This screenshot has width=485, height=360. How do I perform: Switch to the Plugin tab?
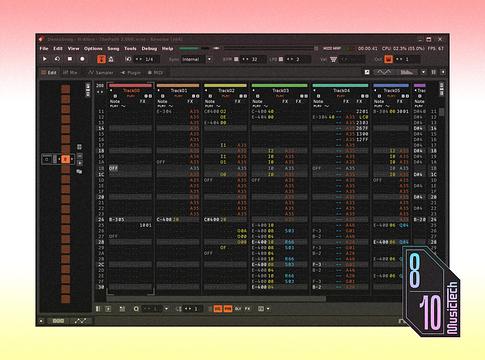pos(131,72)
